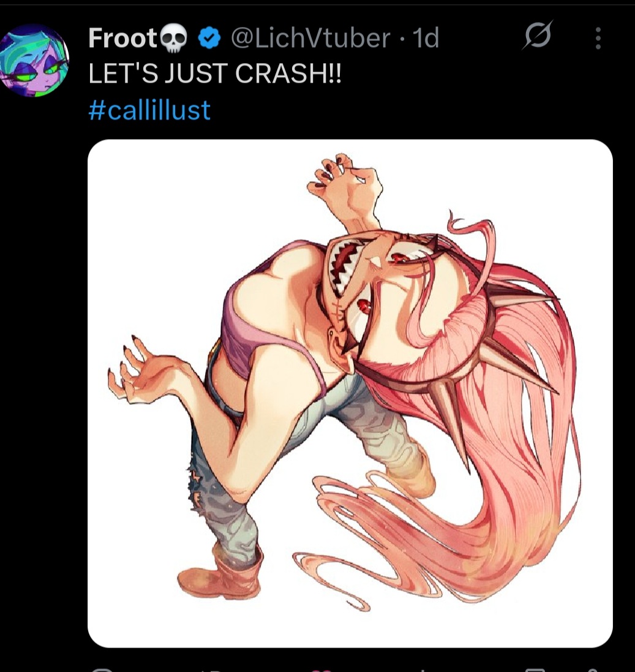
Task: Open the @LichVtuber handle link
Action: (x=310, y=38)
